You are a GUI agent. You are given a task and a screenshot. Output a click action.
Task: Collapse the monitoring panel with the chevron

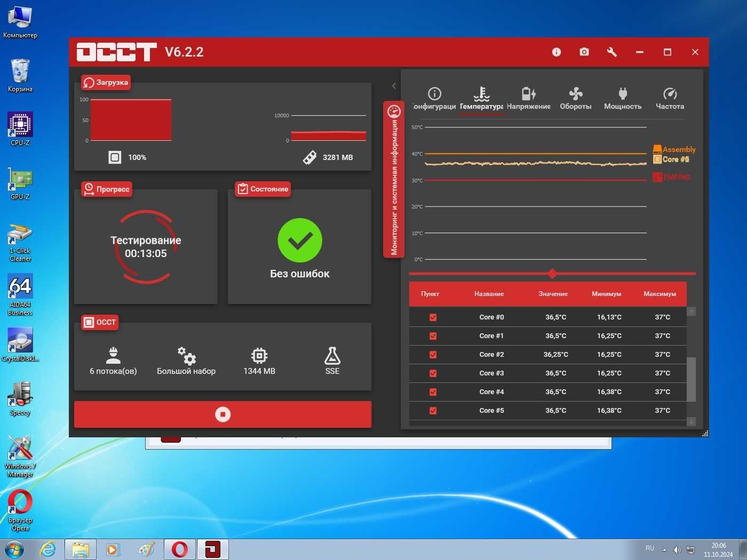point(394,86)
